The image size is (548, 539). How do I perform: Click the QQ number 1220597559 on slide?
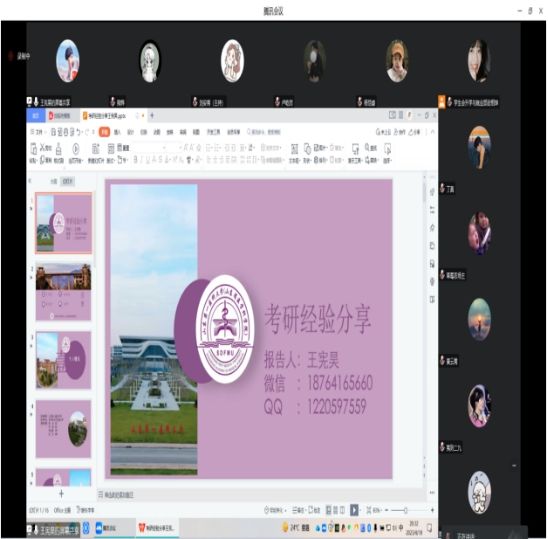[337, 407]
